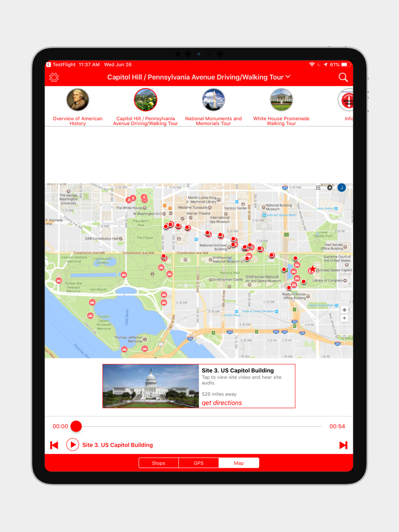Click Union Station metro icon
399x532 pixels.
pos(336,209)
